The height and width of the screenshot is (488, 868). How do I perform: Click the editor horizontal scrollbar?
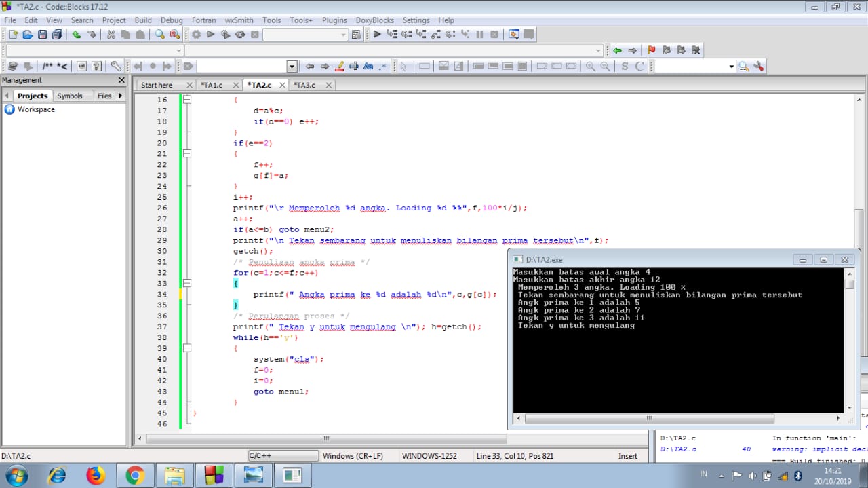[325, 438]
